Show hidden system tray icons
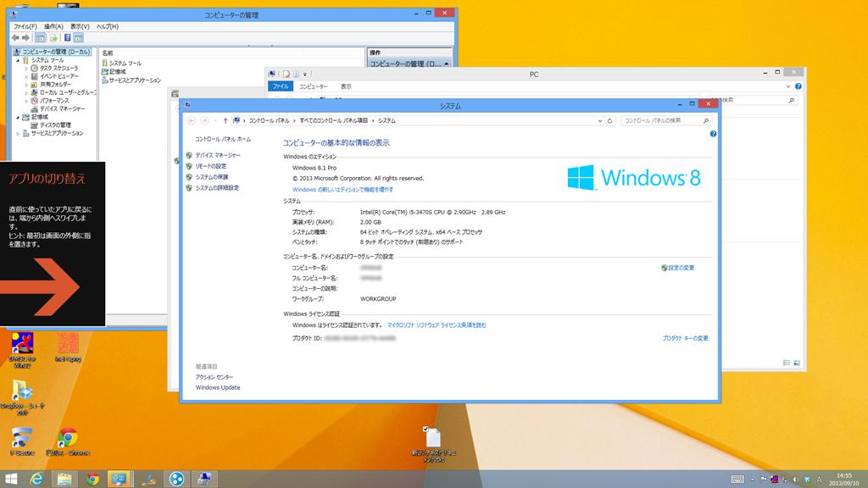 [x=753, y=480]
